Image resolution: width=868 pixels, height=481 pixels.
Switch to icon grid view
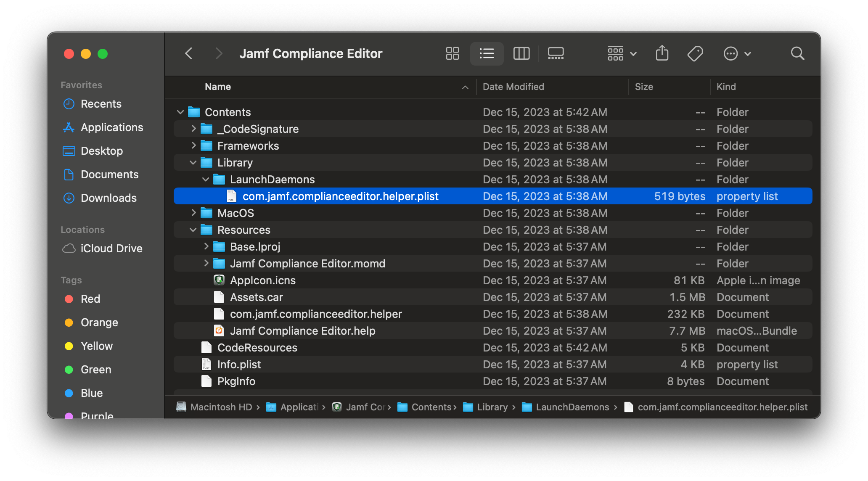pos(452,53)
